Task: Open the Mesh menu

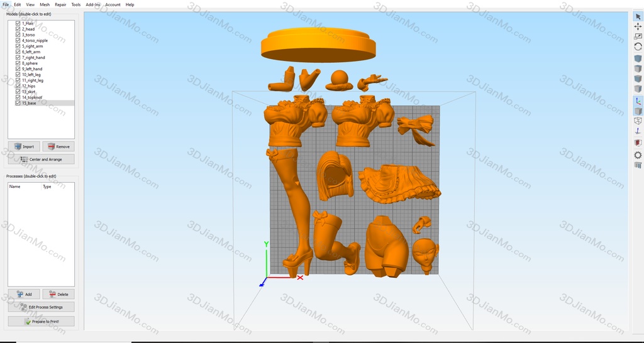Action: (x=45, y=4)
